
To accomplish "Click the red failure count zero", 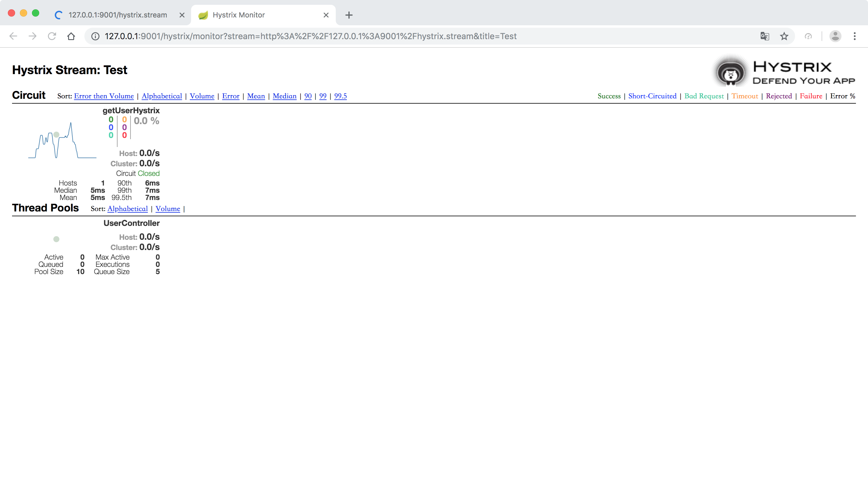I will pyautogui.click(x=124, y=136).
